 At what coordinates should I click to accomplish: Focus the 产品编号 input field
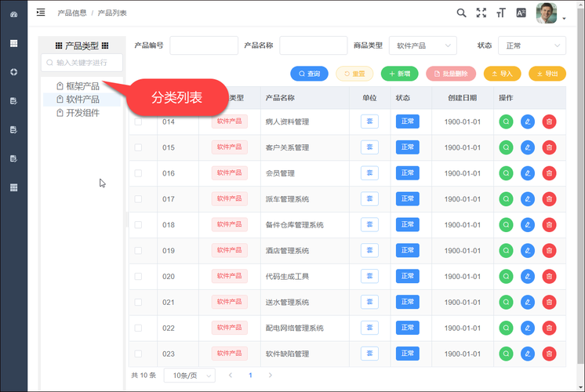204,45
